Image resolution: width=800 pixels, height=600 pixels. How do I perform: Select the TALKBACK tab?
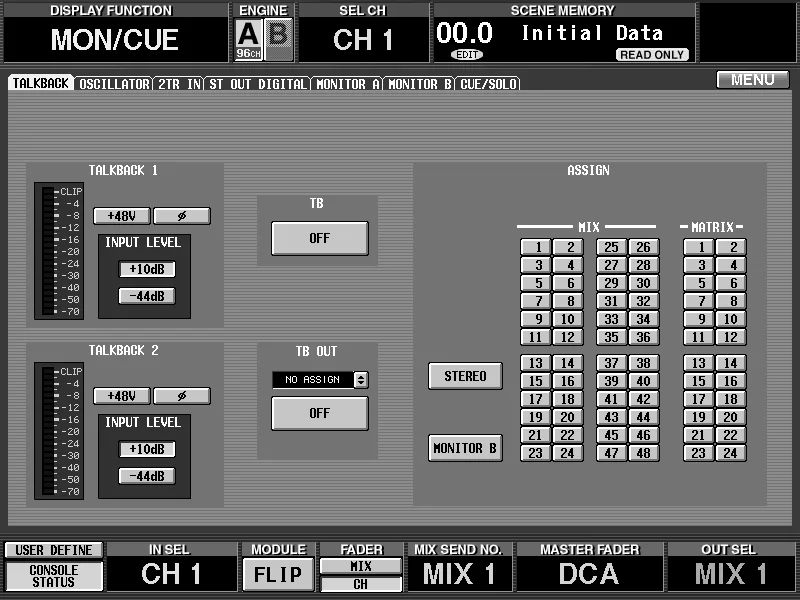(x=41, y=83)
